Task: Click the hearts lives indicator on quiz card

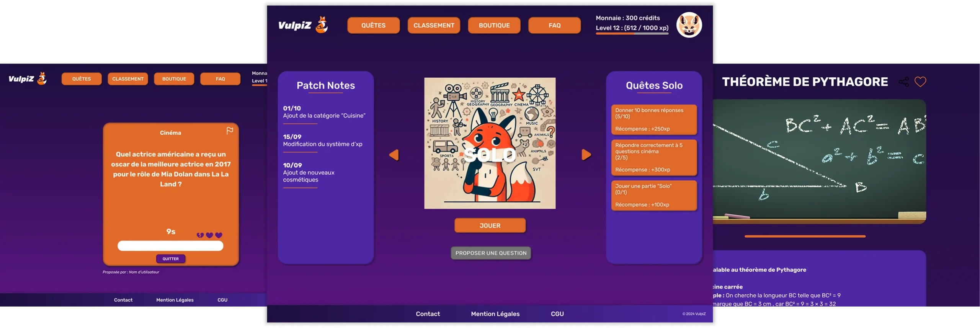Action: [x=209, y=235]
